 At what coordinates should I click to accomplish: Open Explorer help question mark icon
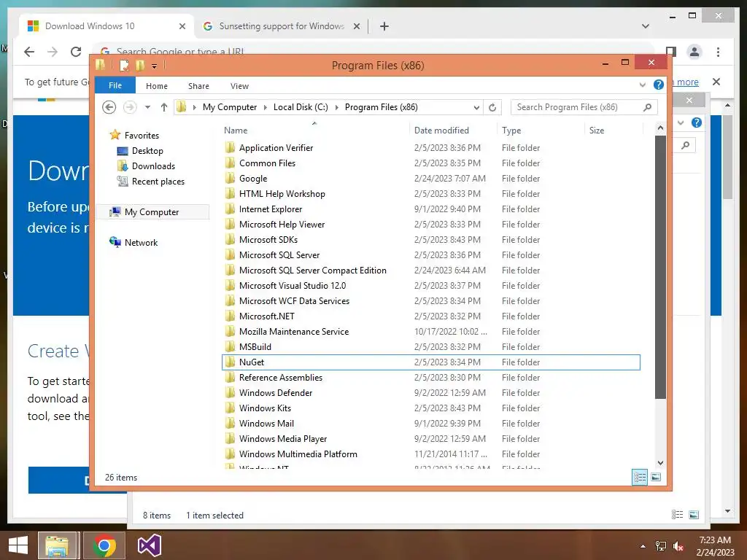[x=659, y=85]
